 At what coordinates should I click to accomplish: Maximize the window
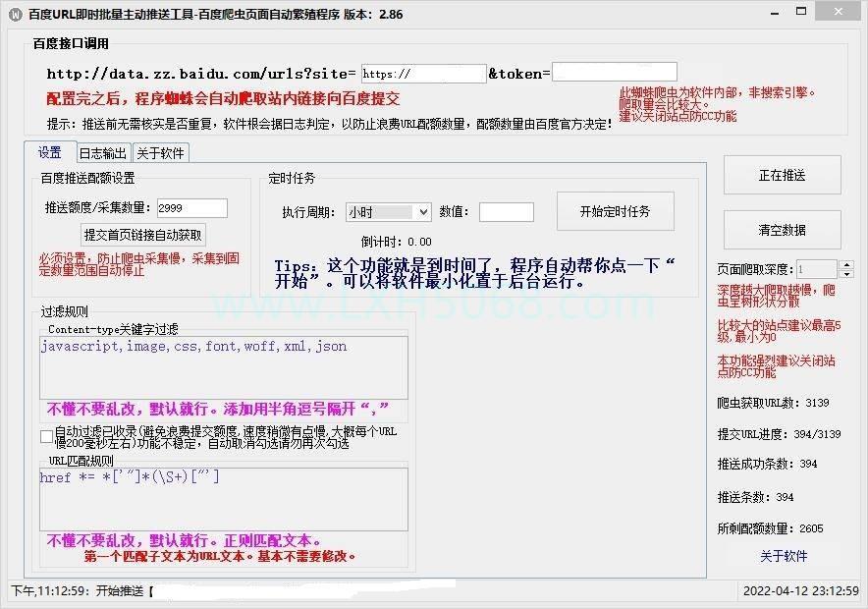click(x=801, y=12)
